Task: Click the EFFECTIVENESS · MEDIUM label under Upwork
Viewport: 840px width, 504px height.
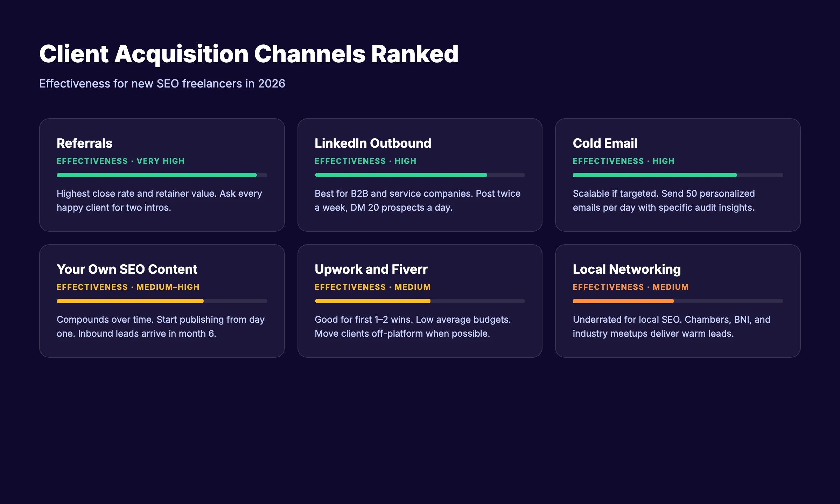Action: point(372,287)
